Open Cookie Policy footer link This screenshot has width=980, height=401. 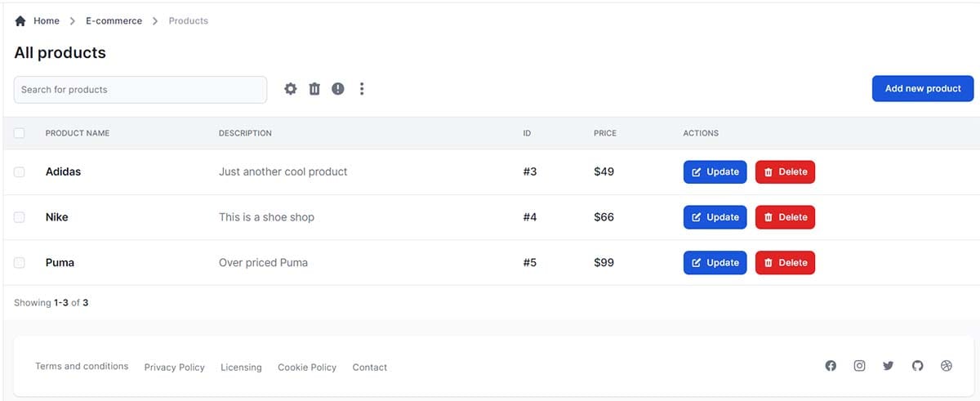click(307, 368)
